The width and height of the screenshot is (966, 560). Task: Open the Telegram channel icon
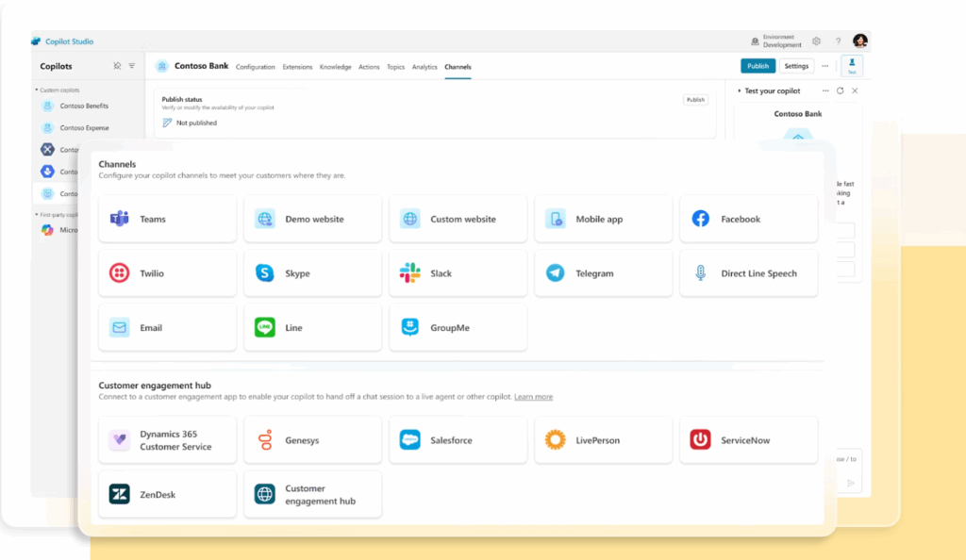(x=555, y=273)
